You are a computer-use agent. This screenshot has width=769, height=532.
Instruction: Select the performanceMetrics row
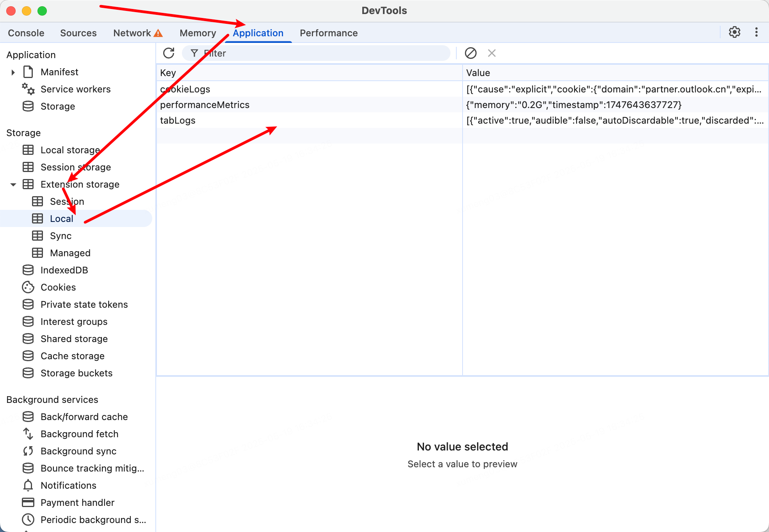[205, 105]
